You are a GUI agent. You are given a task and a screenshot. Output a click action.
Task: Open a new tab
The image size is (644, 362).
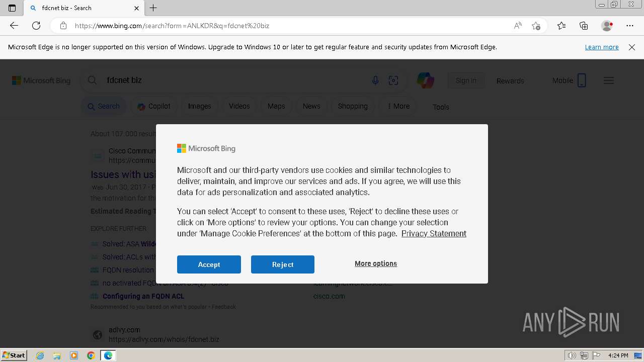tap(153, 8)
